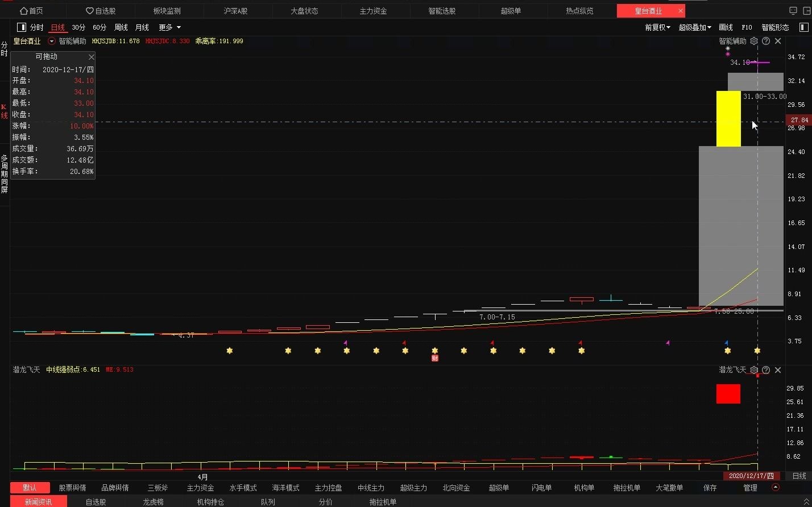Select the 股票舆情 indicator tab

point(72,488)
